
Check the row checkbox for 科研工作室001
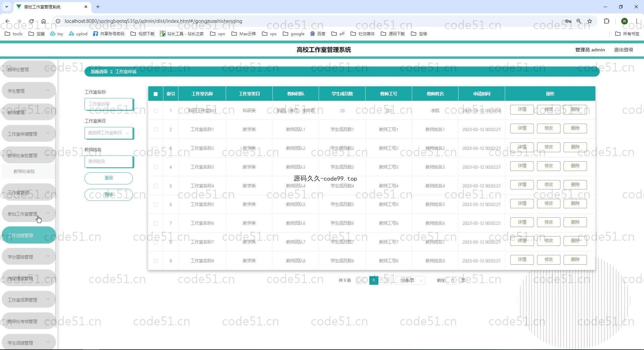click(x=156, y=111)
